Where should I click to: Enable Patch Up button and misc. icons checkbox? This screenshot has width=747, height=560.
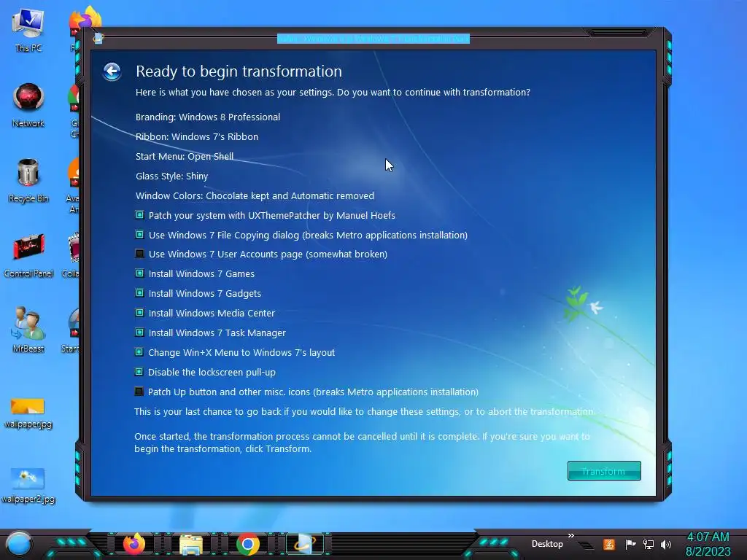(139, 392)
